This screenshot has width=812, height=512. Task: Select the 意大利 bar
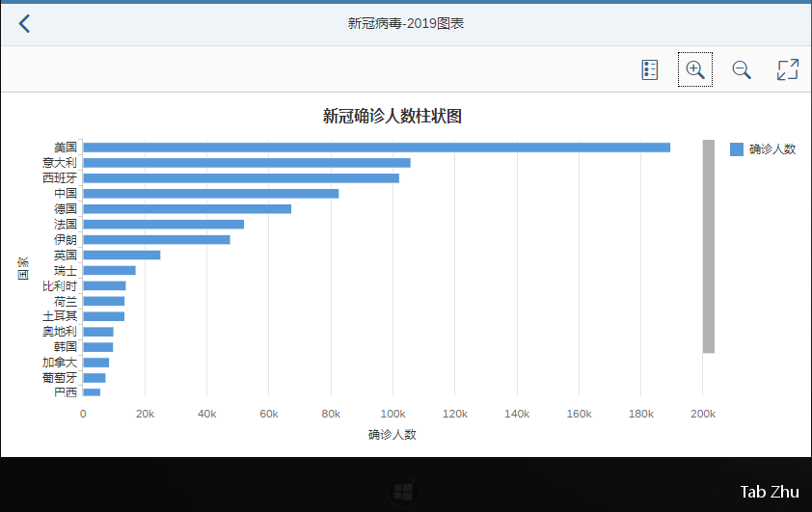click(x=247, y=163)
